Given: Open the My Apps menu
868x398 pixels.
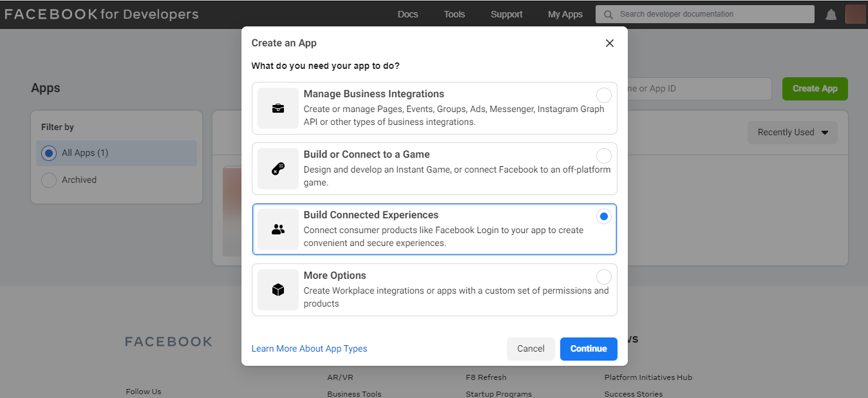Looking at the screenshot, I should [x=565, y=14].
